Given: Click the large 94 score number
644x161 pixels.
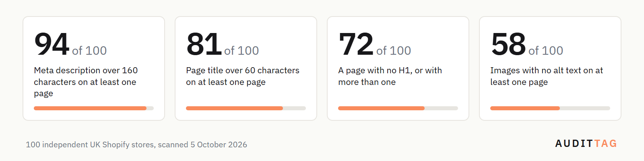Looking at the screenshot, I should coord(52,44).
